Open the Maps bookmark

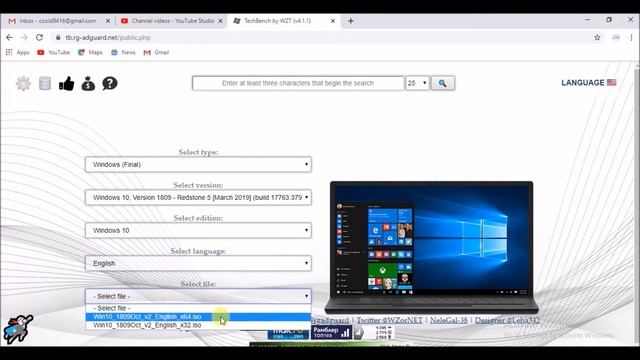point(91,52)
